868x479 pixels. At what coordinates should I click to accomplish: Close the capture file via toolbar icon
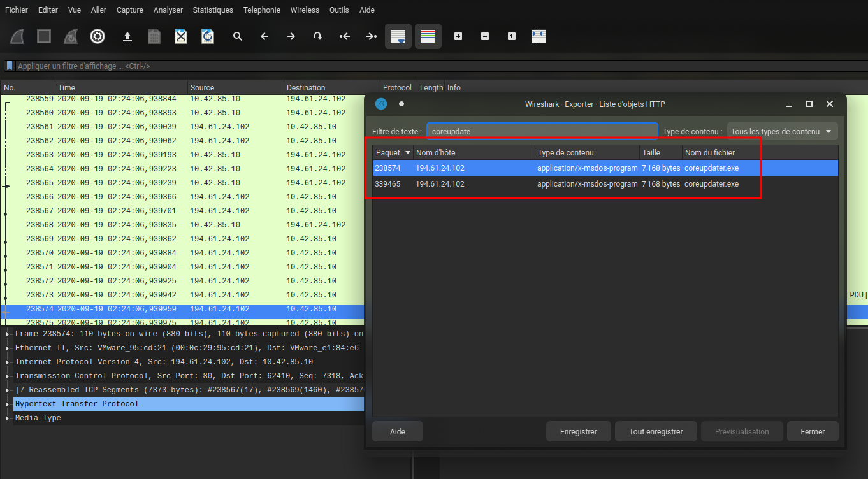pos(181,36)
